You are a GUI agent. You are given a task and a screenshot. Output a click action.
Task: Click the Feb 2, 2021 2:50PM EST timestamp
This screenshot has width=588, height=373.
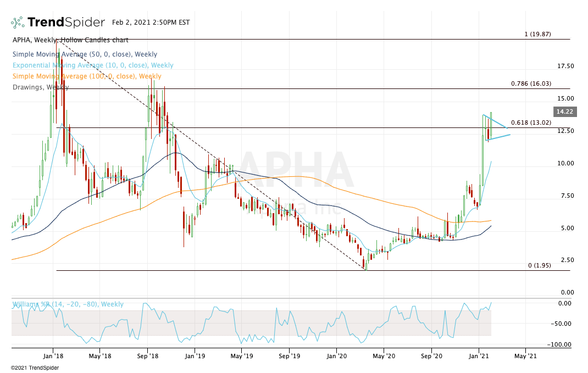pyautogui.click(x=149, y=22)
